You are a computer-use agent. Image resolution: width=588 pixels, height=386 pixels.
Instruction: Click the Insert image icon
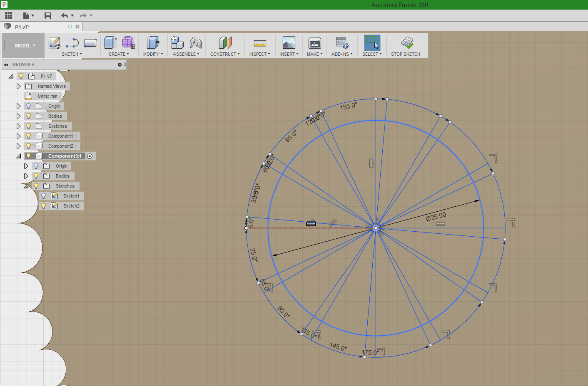tap(289, 42)
